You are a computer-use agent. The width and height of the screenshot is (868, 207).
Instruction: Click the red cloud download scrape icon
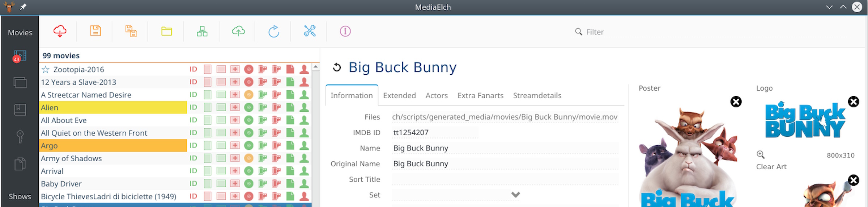(60, 31)
